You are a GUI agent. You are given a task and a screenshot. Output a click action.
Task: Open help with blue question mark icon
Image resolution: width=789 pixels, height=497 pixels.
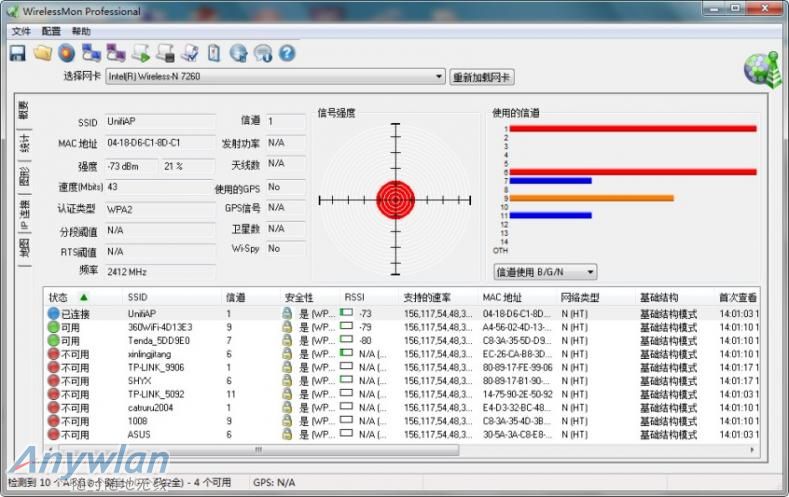coord(287,53)
